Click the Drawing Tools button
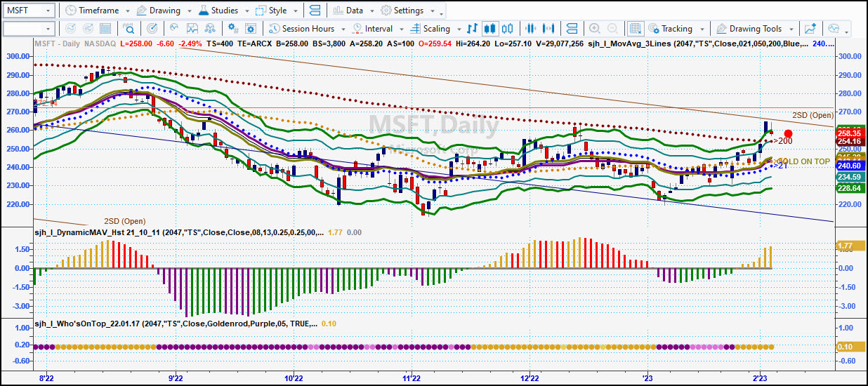The width and height of the screenshot is (868, 386). [749, 29]
